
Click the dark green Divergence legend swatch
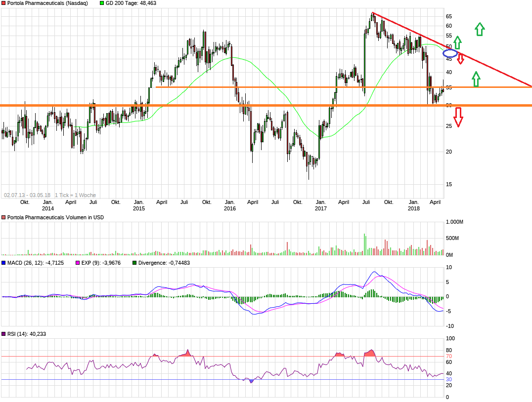coord(134,263)
